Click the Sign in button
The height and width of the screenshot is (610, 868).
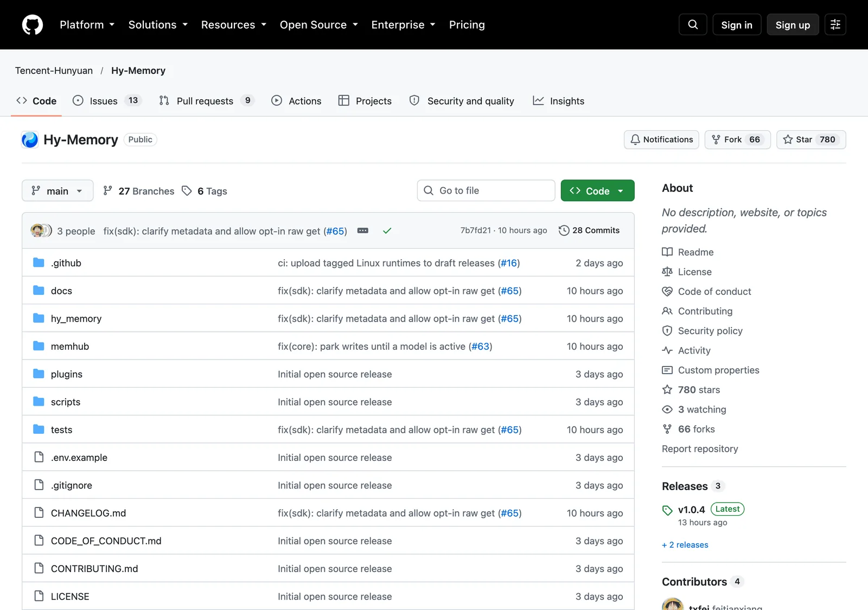pos(737,25)
